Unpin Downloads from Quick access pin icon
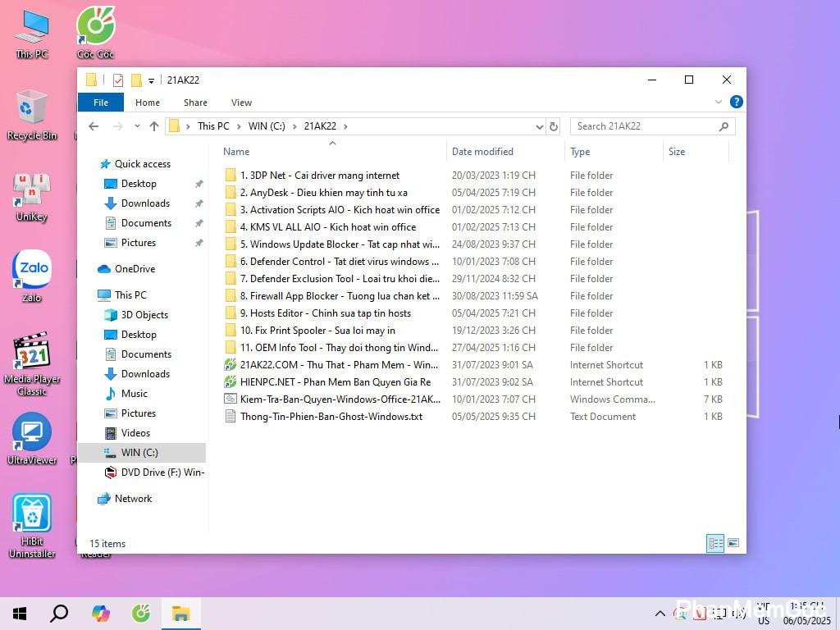The width and height of the screenshot is (840, 630). (x=199, y=203)
